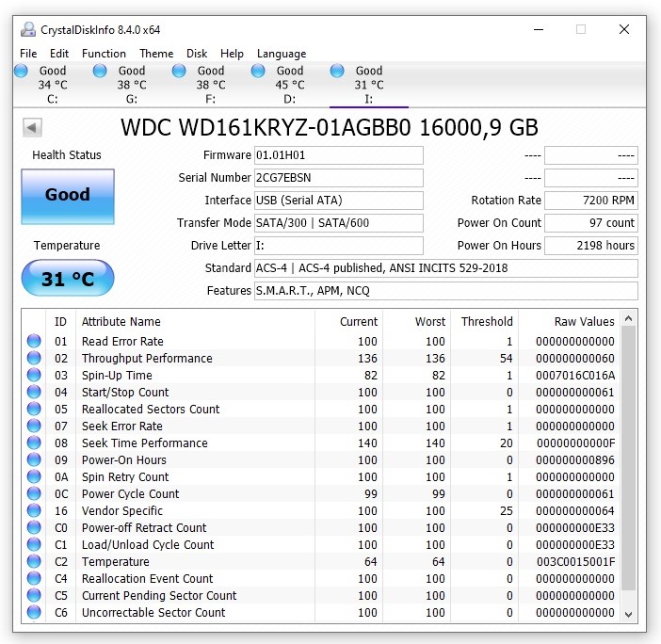Click the Rotation Rate value 7200 RPM

pos(591,201)
